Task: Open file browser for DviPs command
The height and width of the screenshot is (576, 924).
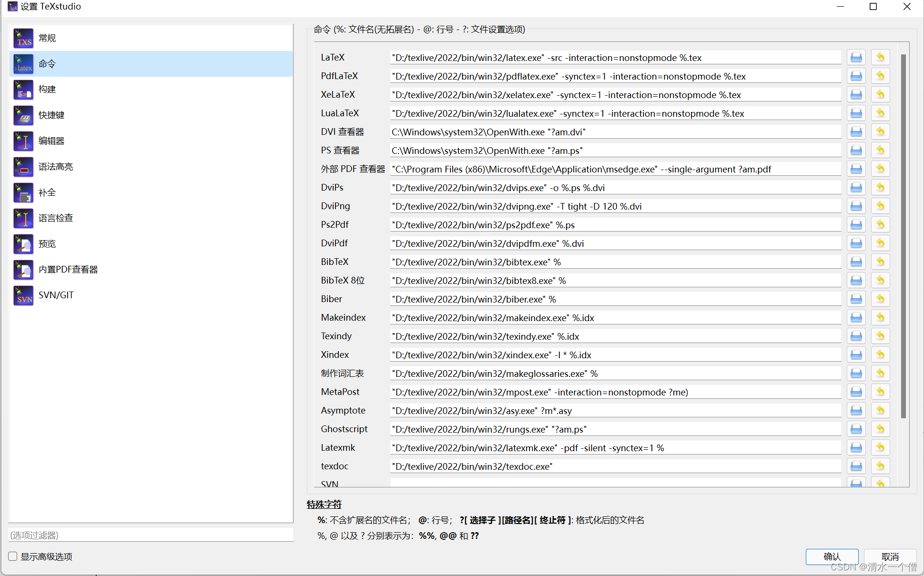Action: (x=856, y=188)
